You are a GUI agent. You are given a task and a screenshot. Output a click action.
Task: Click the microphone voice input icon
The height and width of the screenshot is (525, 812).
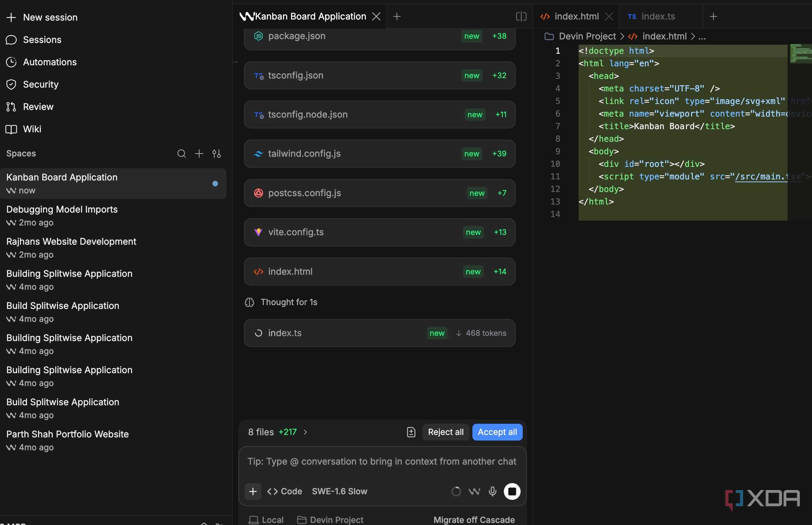click(x=493, y=491)
